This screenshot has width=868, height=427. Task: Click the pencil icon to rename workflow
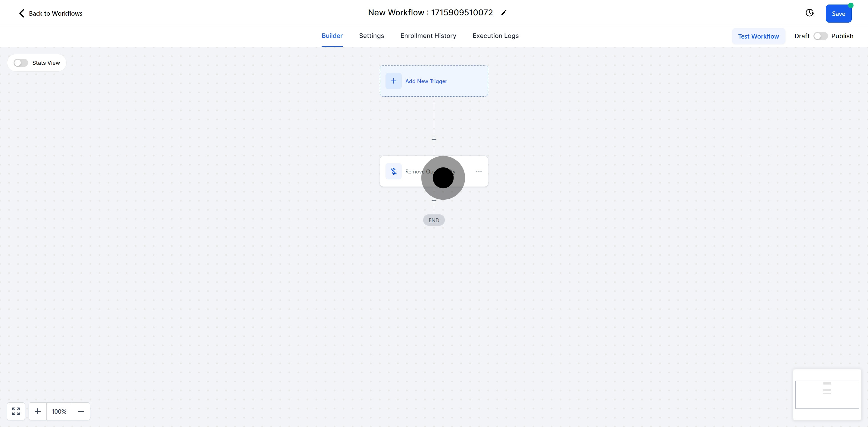(504, 13)
